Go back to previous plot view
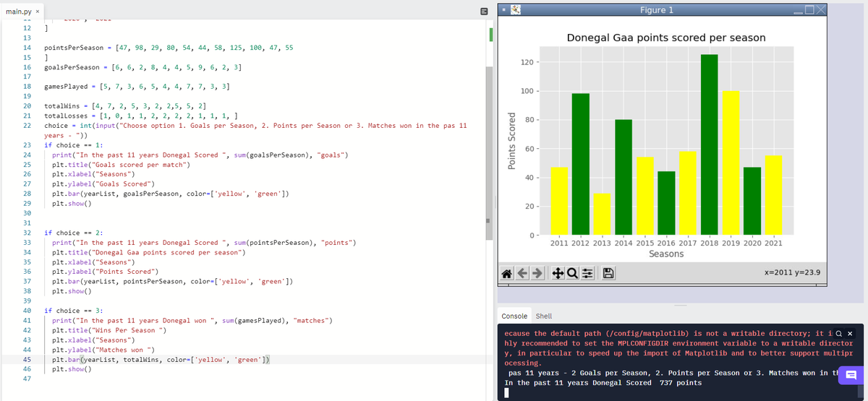This screenshot has width=868, height=401. click(522, 273)
